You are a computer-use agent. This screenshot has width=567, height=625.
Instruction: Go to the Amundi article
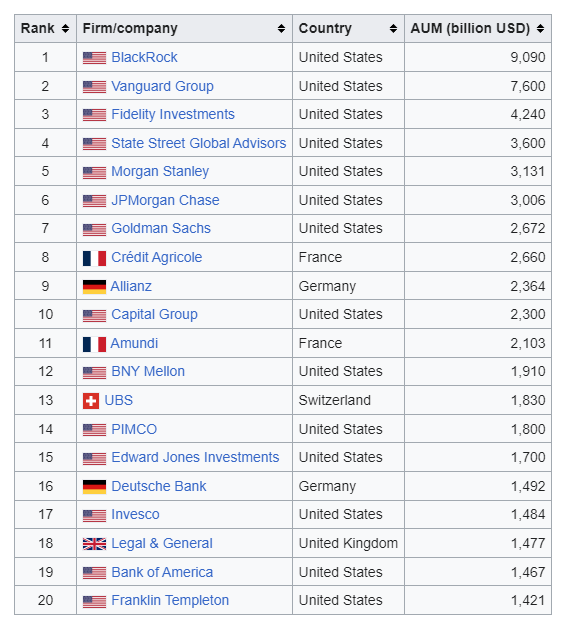tap(134, 344)
